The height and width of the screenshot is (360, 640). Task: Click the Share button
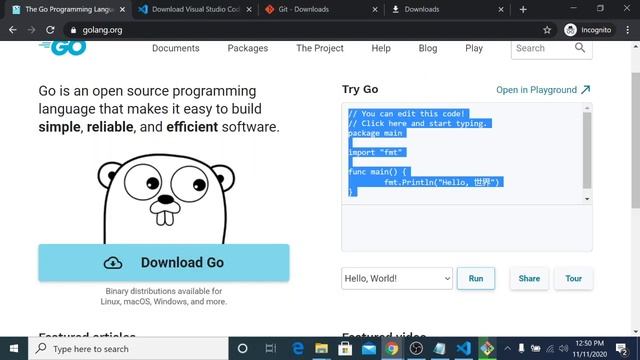[x=529, y=278]
